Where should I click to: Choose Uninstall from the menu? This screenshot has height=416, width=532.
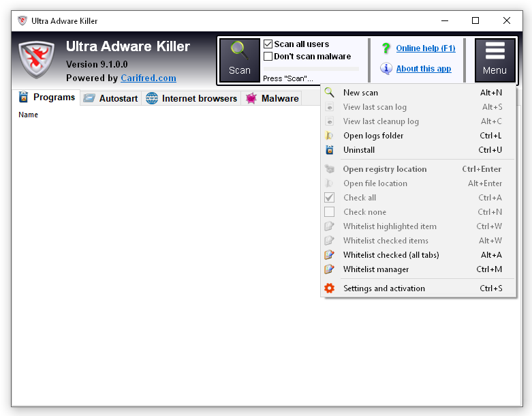coord(418,150)
